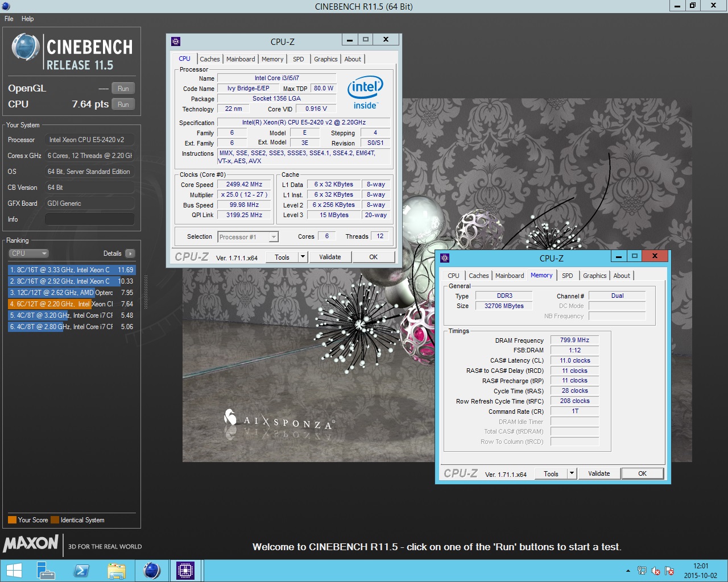The image size is (728, 582).
Task: Click the ranking panel resize grip
Action: (146, 292)
